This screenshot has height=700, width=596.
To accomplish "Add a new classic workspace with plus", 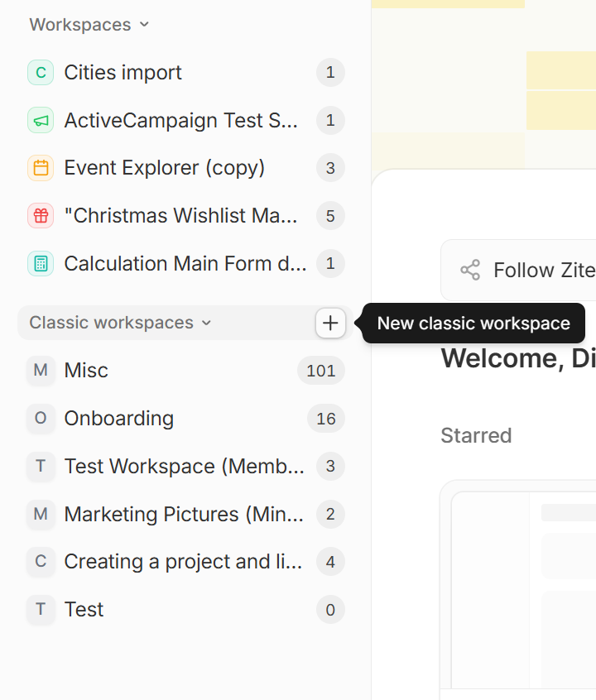I will pyautogui.click(x=330, y=323).
